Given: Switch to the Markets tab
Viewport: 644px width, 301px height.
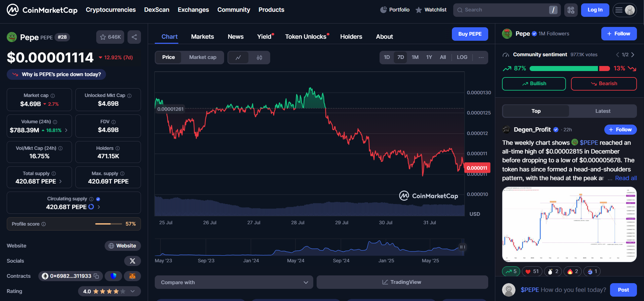Looking at the screenshot, I should (203, 37).
